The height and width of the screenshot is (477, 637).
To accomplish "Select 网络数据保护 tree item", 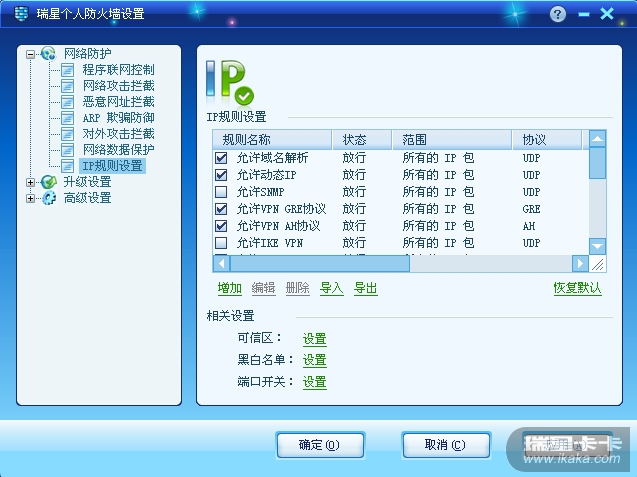I will tap(119, 150).
